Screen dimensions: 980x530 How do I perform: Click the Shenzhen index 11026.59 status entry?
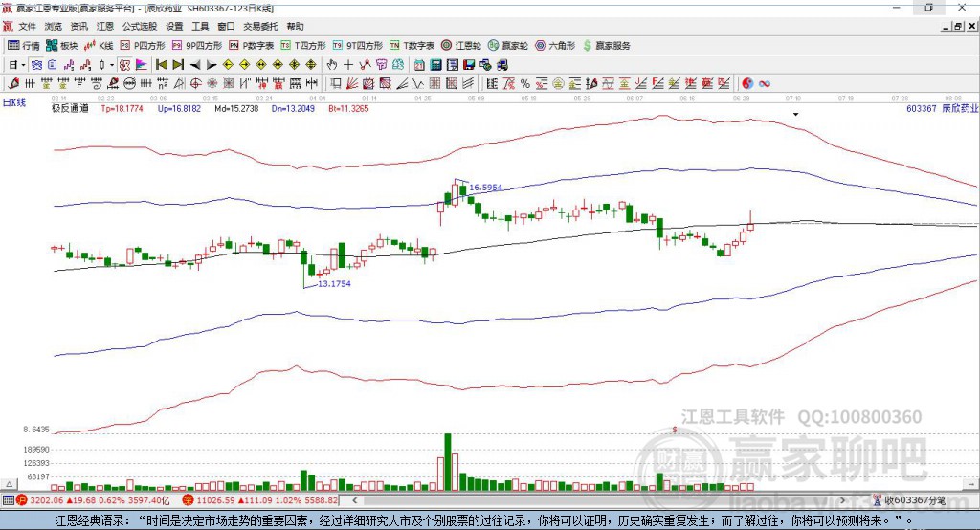point(260,500)
